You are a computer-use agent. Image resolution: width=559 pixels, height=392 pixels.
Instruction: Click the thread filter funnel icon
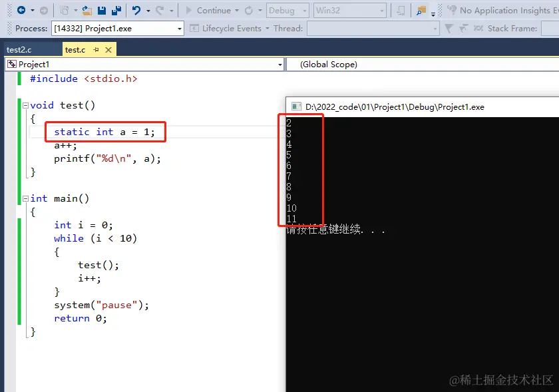pyautogui.click(x=449, y=28)
